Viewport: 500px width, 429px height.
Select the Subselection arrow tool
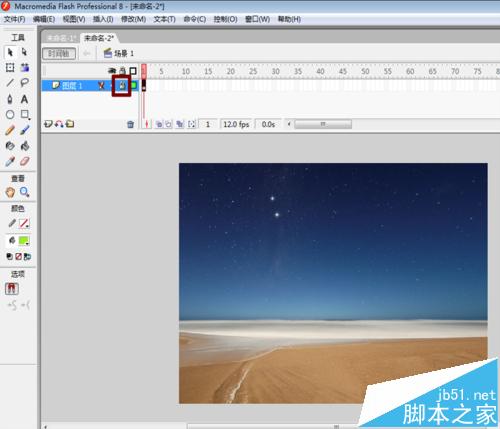coord(24,52)
